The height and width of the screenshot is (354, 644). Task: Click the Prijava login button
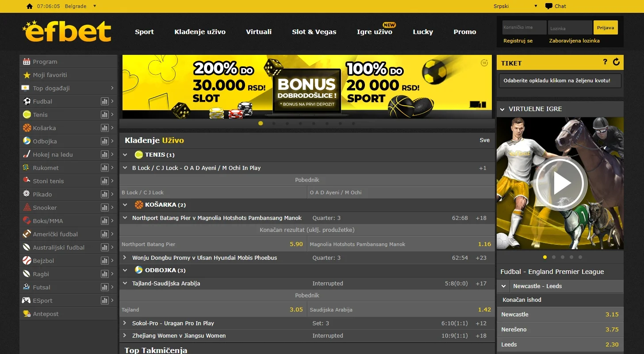coord(606,27)
